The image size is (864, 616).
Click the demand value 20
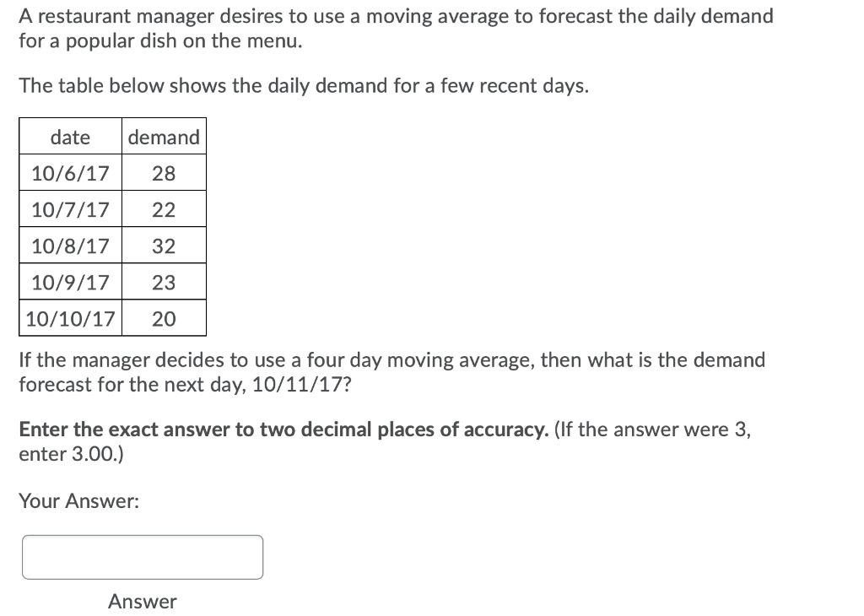point(163,318)
